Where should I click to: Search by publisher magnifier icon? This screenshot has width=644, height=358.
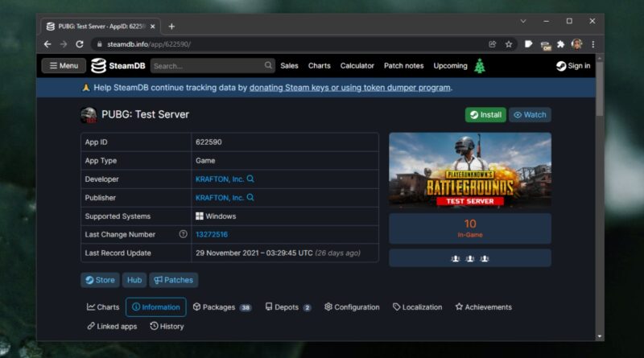250,197
